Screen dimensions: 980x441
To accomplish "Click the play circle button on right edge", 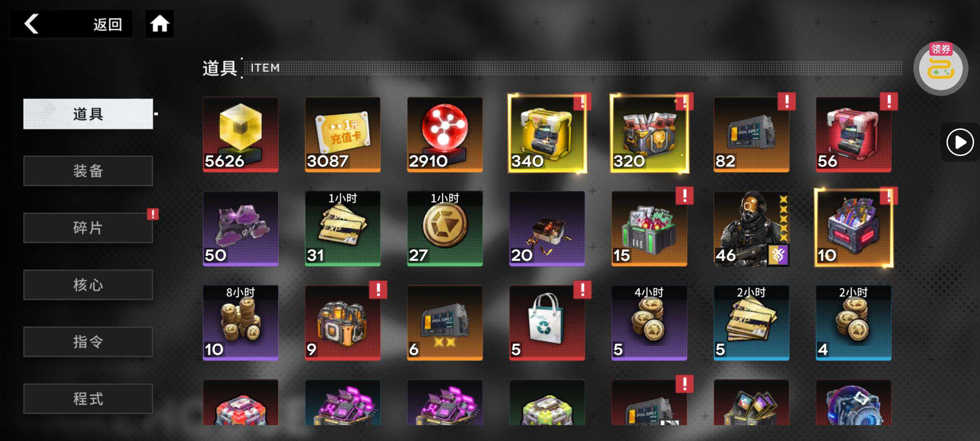I will [960, 142].
